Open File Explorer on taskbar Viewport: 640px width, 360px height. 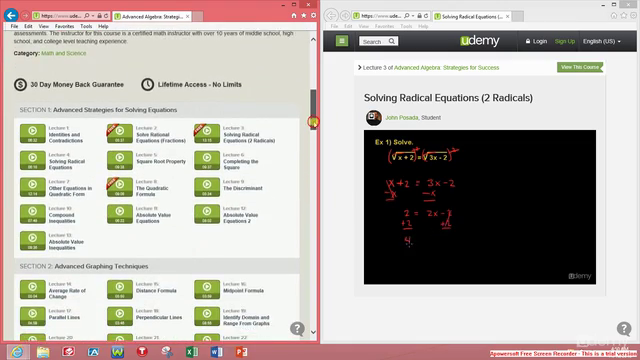click(43, 352)
